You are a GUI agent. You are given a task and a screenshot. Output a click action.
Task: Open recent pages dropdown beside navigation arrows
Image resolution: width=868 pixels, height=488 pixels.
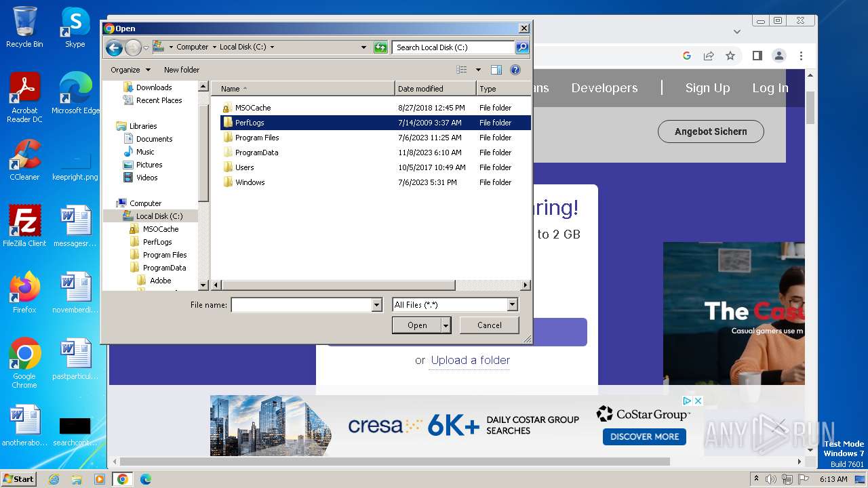146,47
